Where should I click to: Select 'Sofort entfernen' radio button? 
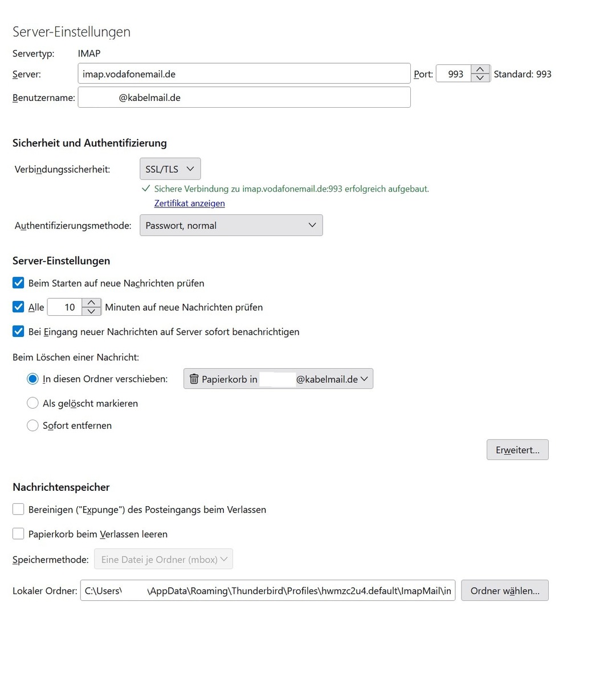tap(32, 425)
